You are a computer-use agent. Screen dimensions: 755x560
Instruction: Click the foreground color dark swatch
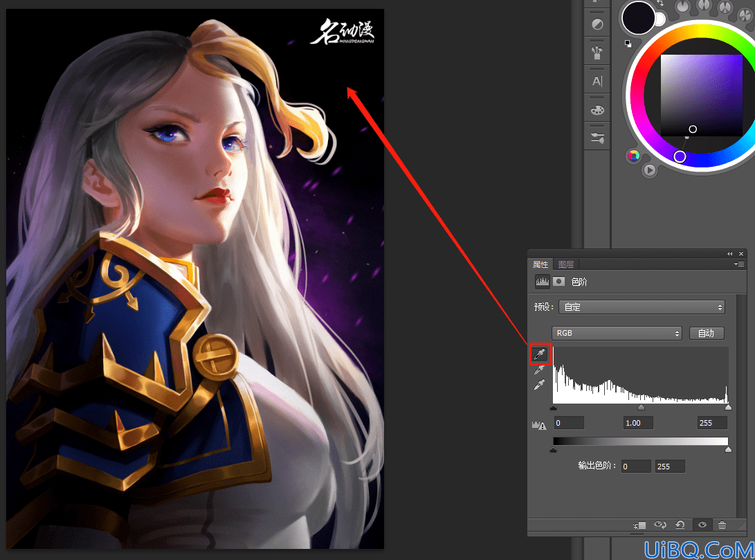pos(638,18)
